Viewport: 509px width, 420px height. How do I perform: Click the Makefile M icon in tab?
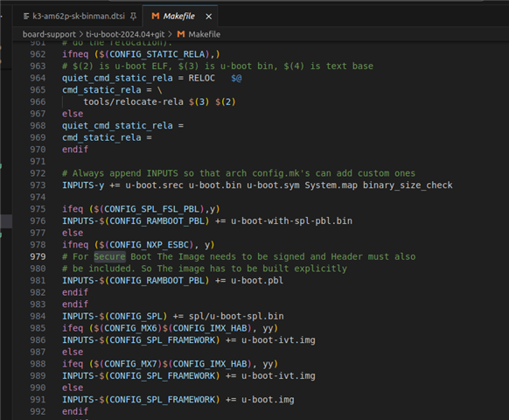[156, 17]
